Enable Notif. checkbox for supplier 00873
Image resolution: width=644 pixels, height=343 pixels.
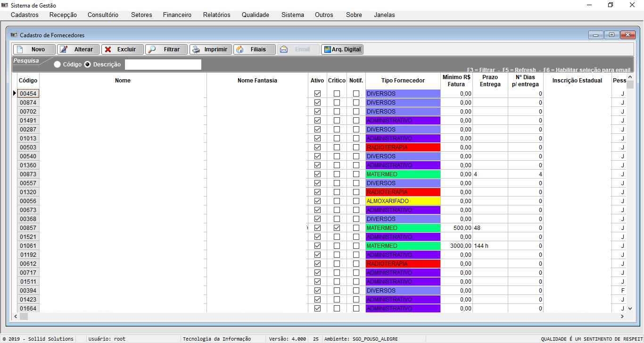click(356, 174)
